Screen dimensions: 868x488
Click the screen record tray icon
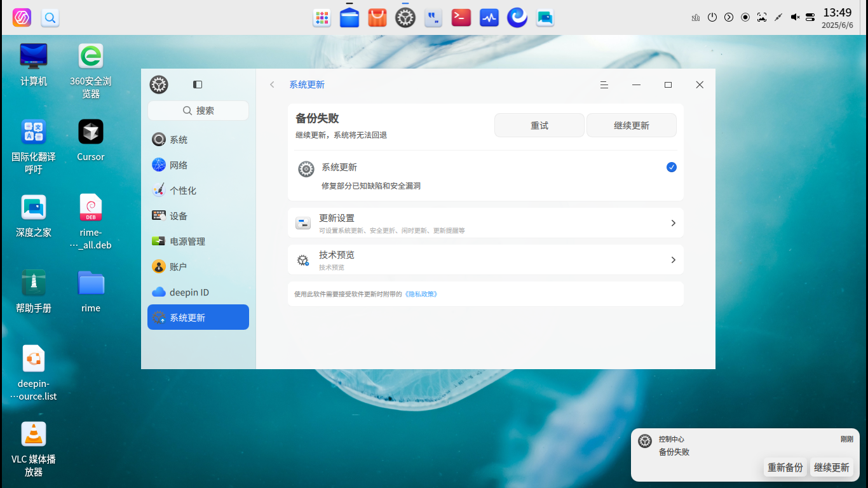(745, 17)
